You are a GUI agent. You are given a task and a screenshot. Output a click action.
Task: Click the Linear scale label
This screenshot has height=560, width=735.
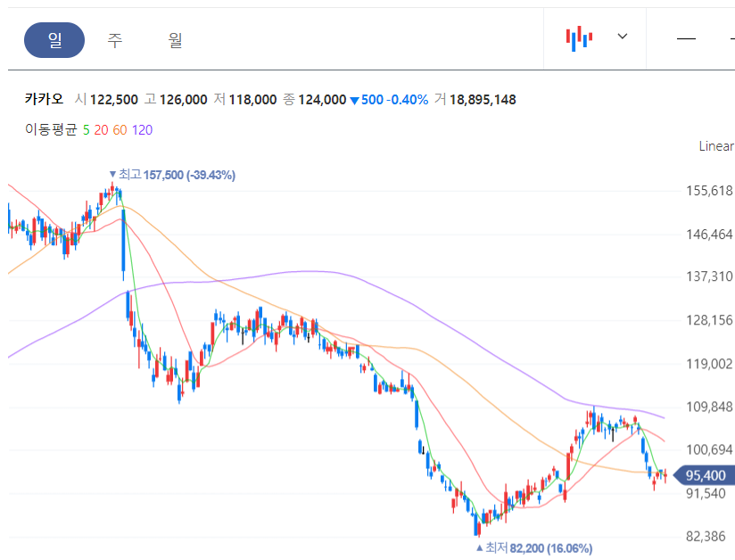[x=716, y=146]
